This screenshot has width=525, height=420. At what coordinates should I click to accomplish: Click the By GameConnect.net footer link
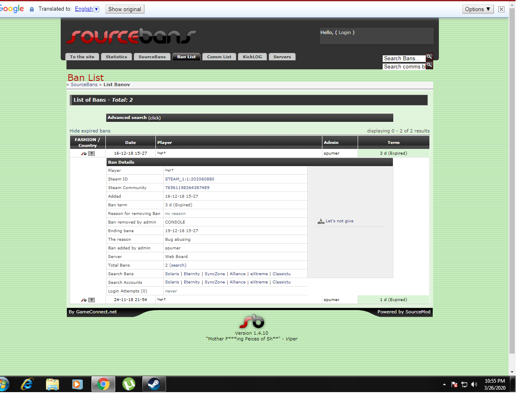click(x=93, y=312)
